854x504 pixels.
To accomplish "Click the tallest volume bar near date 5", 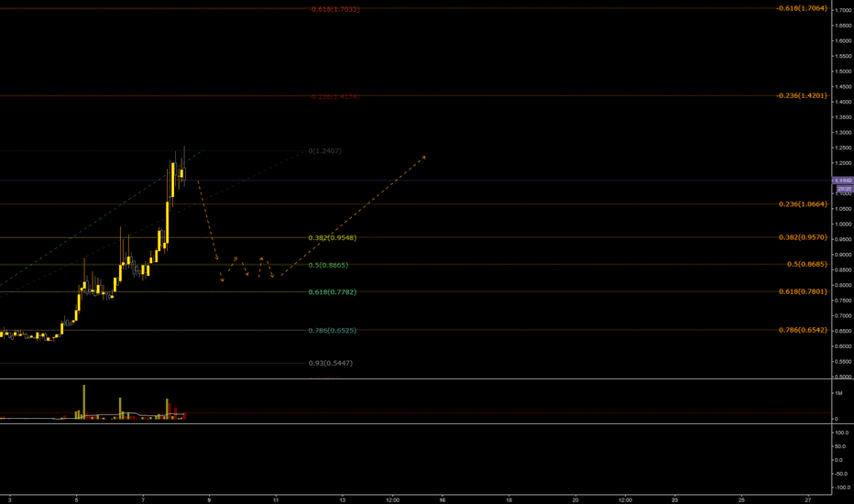I will coord(84,402).
